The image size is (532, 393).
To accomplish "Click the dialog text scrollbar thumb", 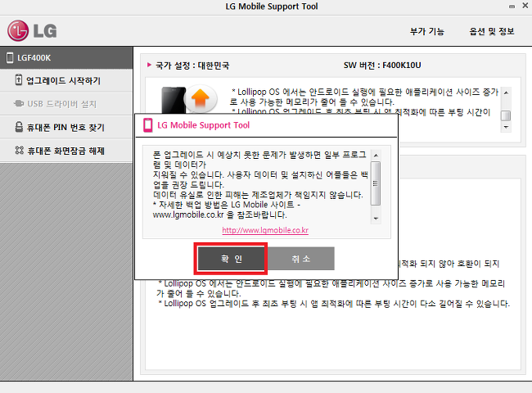I will (376, 183).
